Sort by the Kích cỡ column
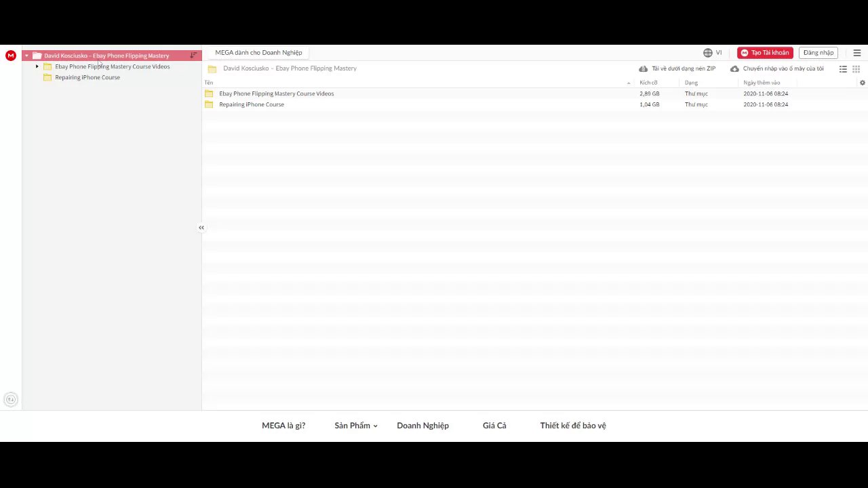The height and width of the screenshot is (488, 868). click(x=648, y=83)
